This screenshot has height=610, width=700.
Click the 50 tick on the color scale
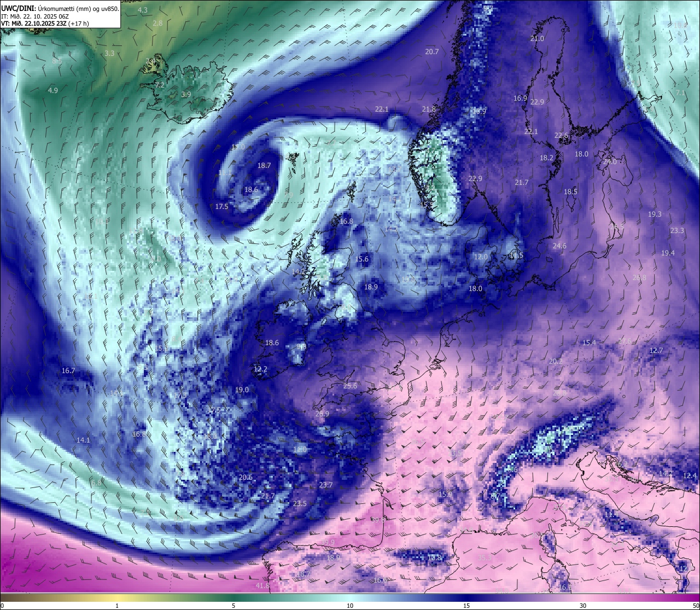pos(696,605)
